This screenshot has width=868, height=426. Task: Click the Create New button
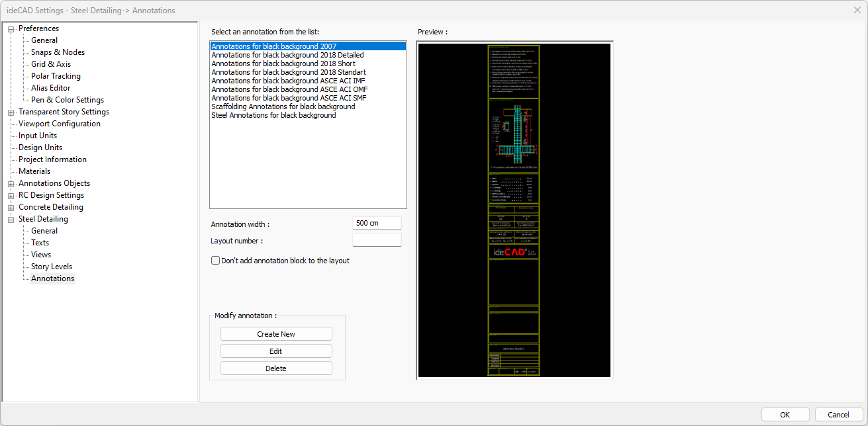point(276,334)
